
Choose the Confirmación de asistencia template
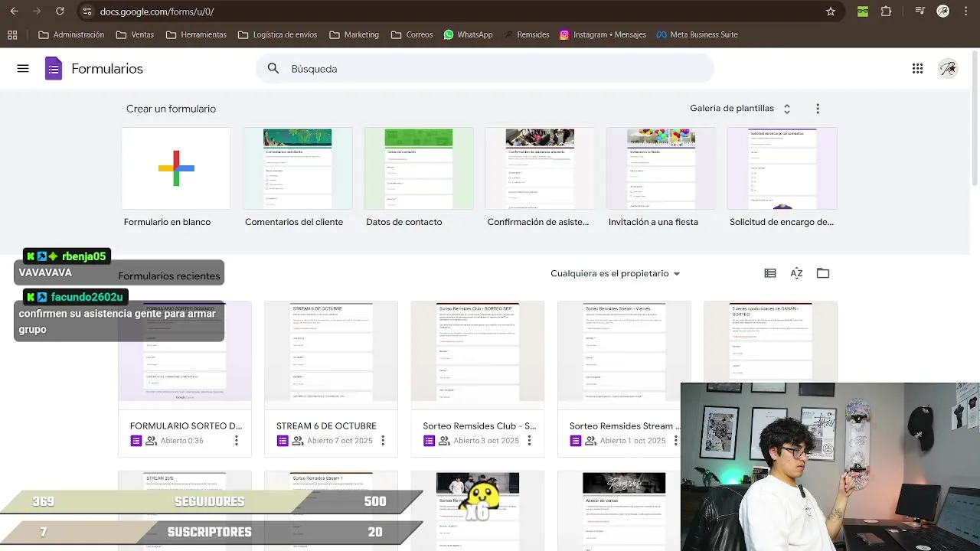tap(539, 168)
